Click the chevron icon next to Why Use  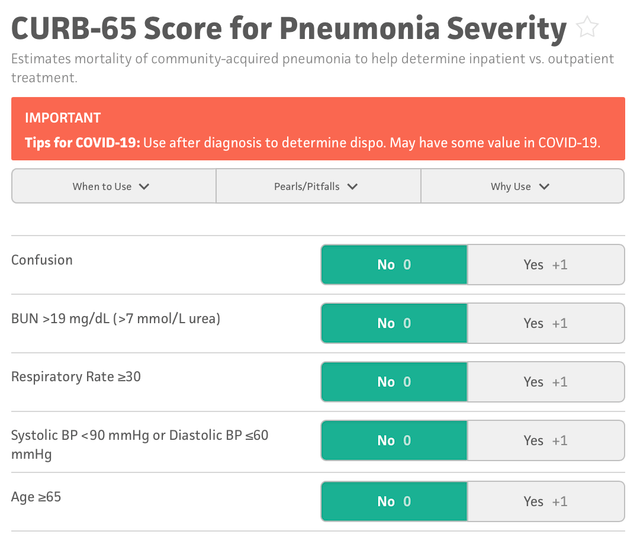[544, 187]
